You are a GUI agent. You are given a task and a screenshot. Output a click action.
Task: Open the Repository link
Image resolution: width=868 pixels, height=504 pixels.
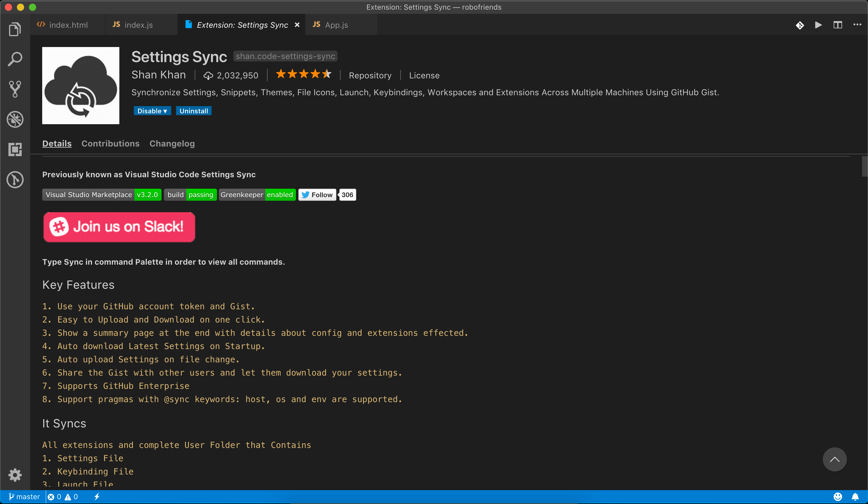click(370, 75)
